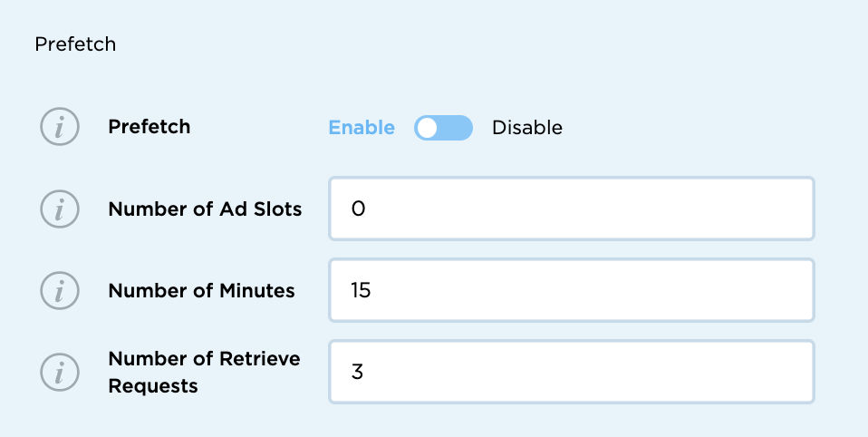Click the value 15 in the Minutes field
868x437 pixels.
pyautogui.click(x=361, y=291)
